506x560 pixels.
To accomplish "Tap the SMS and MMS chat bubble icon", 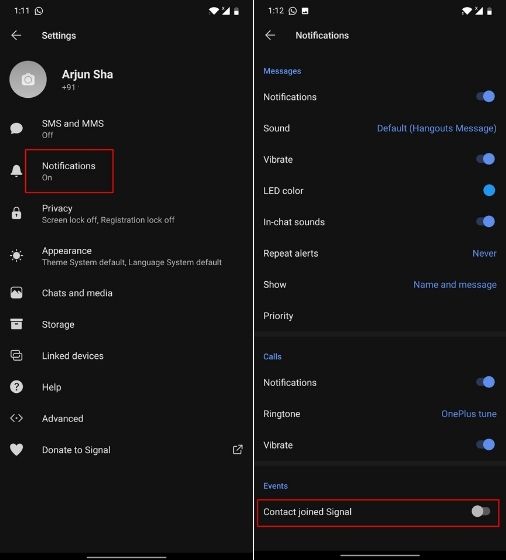I will point(16,128).
